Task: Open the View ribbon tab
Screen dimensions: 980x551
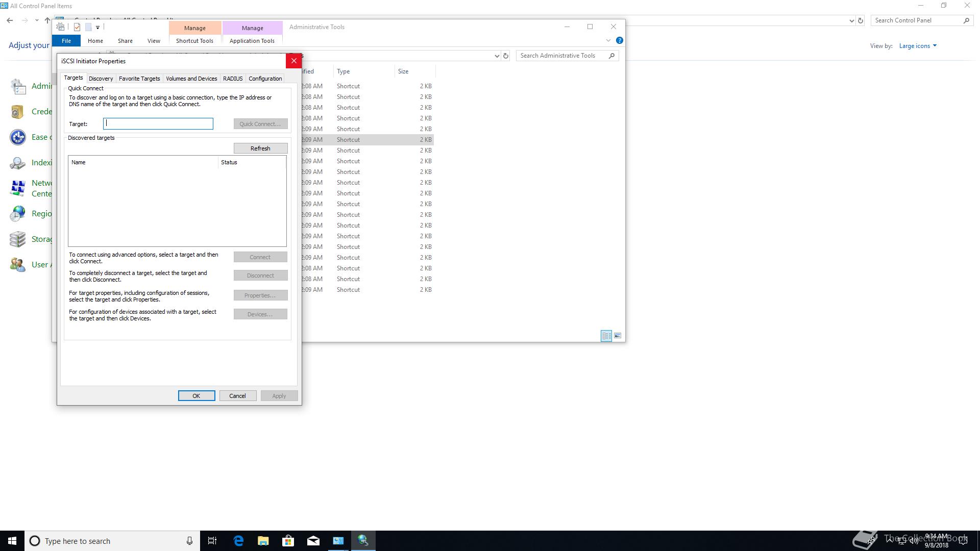Action: point(154,41)
